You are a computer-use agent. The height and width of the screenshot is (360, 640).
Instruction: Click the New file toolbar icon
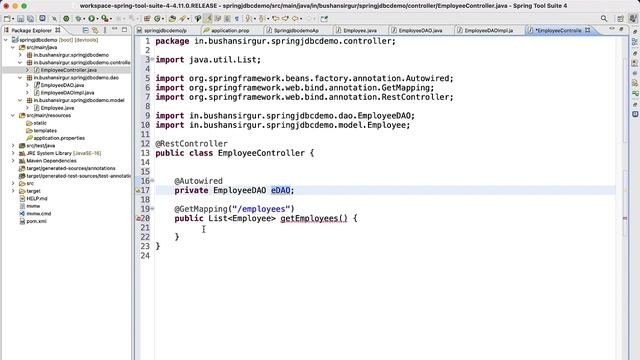[7, 19]
